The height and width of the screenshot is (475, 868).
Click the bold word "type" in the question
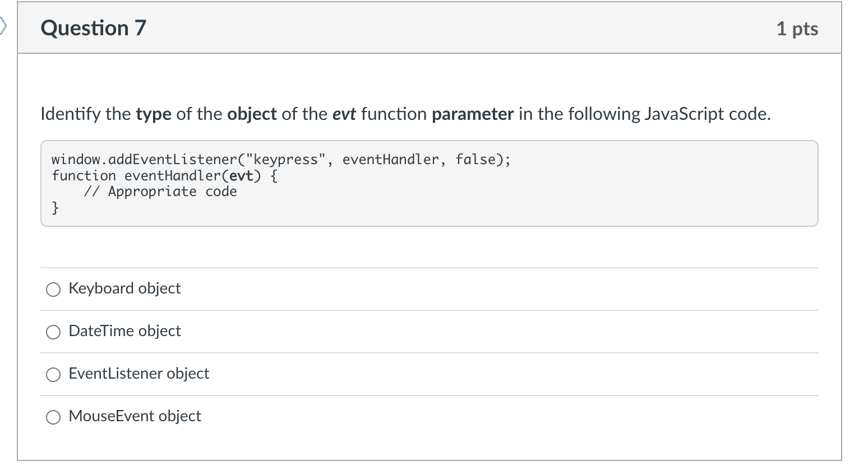click(x=154, y=114)
